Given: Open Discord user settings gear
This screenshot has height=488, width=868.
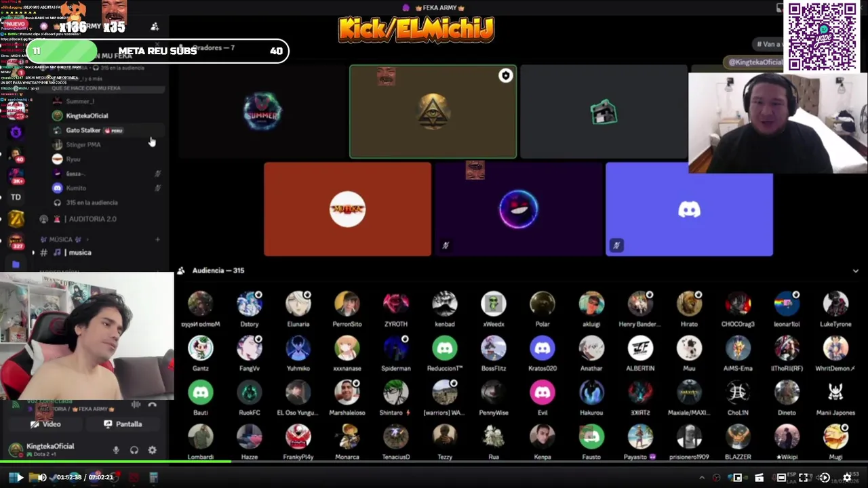Looking at the screenshot, I should 152,450.
